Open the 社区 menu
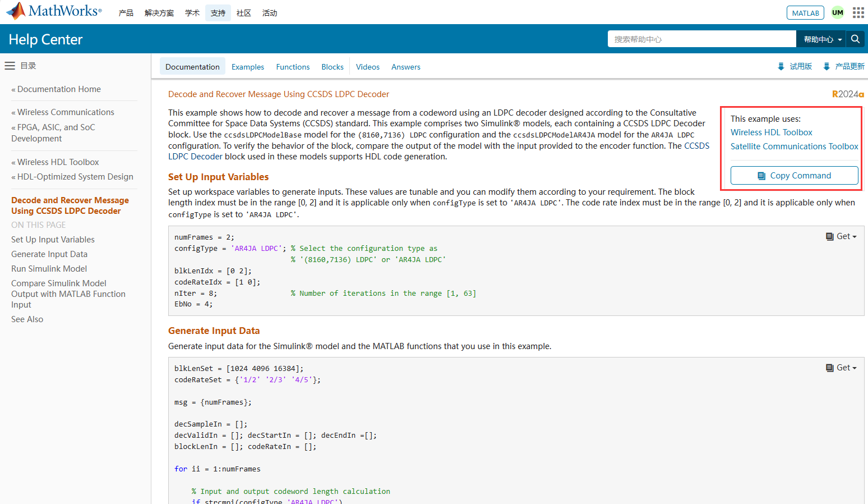The height and width of the screenshot is (504, 868). [244, 13]
